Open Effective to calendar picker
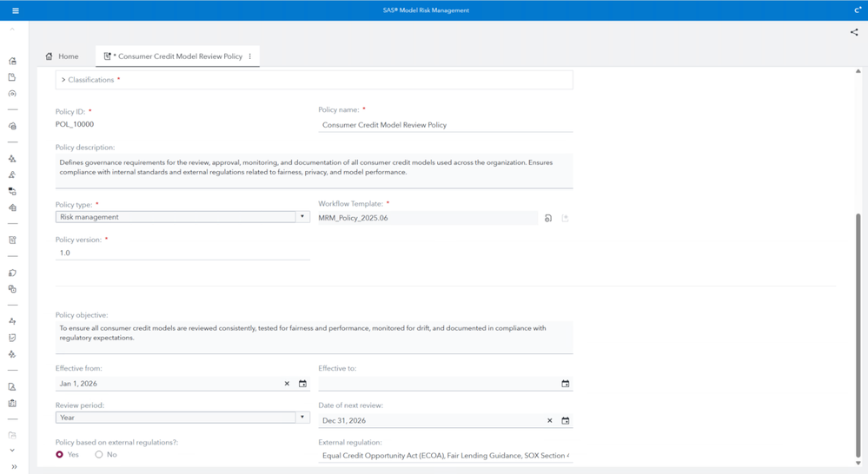 pyautogui.click(x=565, y=384)
